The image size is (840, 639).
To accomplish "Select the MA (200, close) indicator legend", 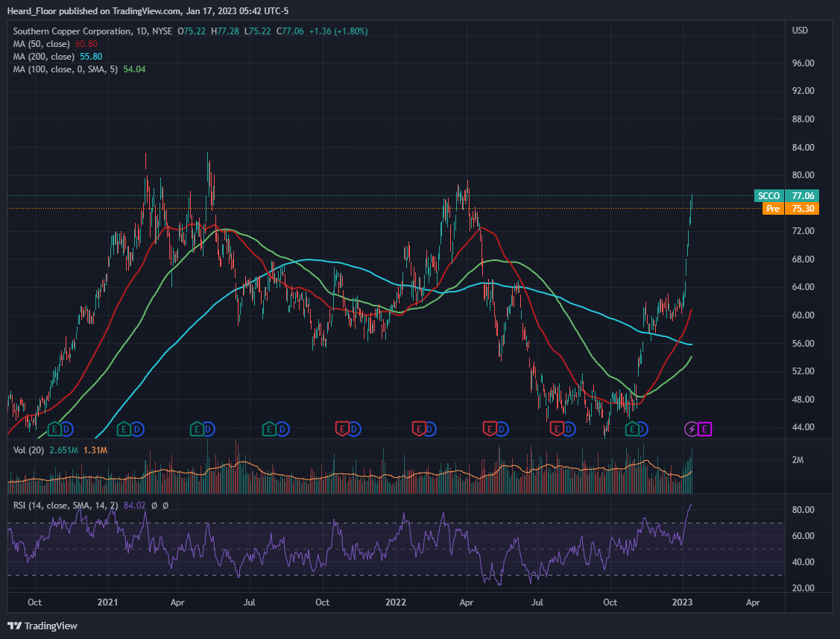I will [43, 57].
